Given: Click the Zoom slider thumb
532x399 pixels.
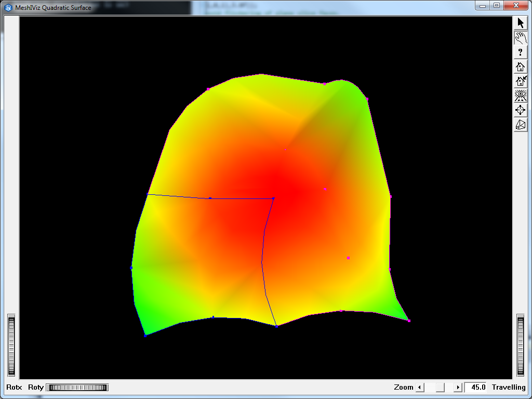Looking at the screenshot, I should pos(440,387).
